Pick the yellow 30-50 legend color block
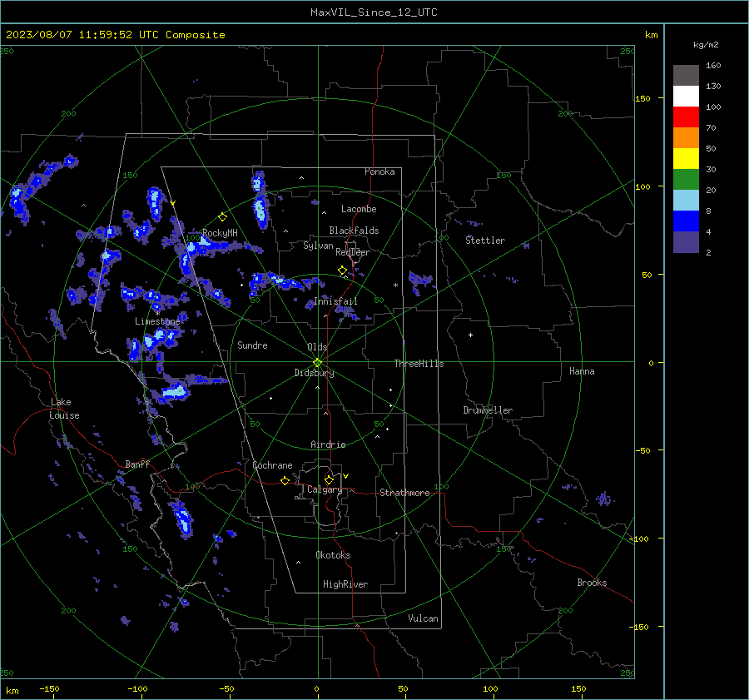Image resolution: width=749 pixels, height=700 pixels. 686,159
